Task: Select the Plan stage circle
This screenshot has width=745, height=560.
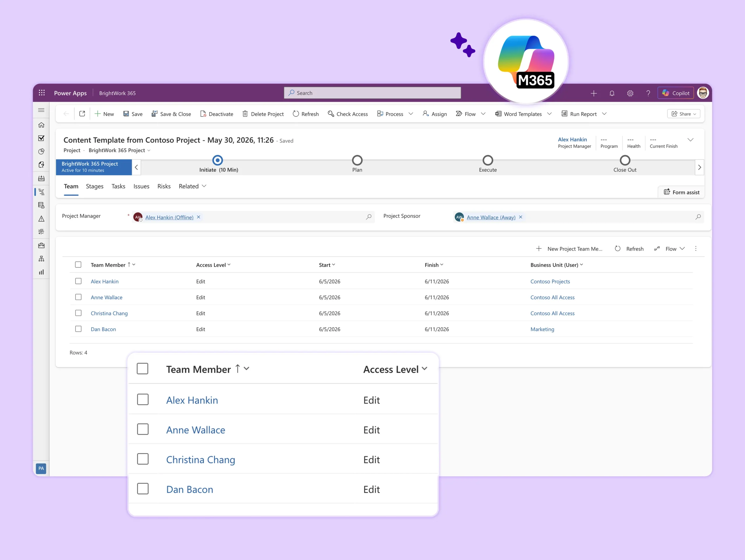Action: point(357,160)
